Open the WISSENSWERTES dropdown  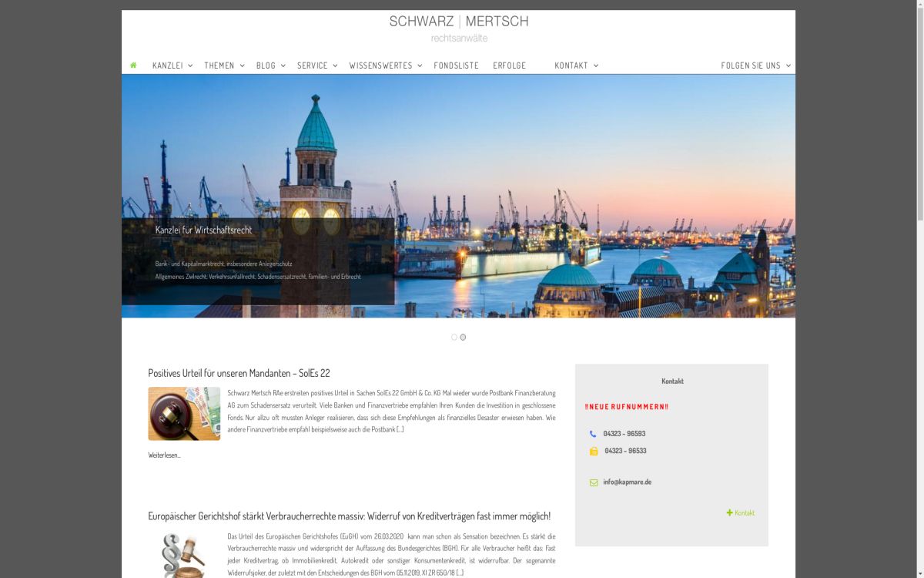pos(380,66)
